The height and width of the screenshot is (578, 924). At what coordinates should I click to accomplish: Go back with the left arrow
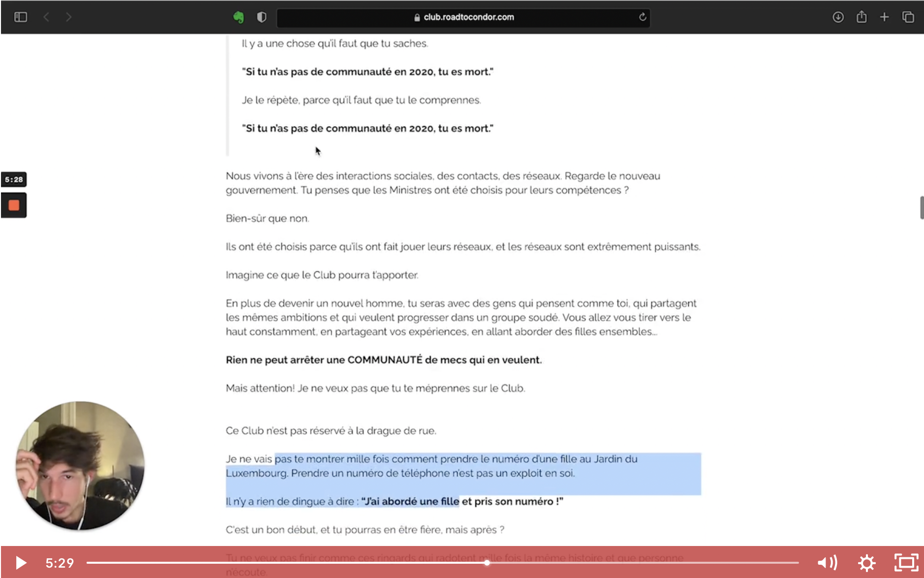(x=46, y=17)
